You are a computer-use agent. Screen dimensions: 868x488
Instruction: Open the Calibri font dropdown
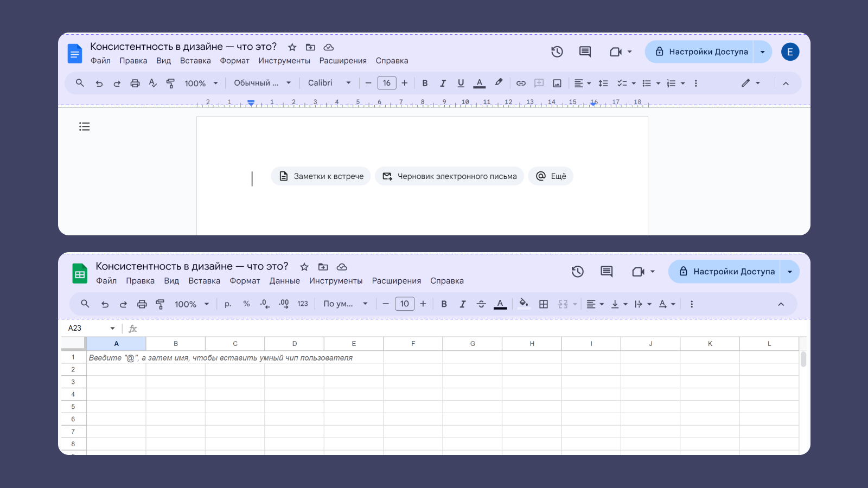point(329,83)
